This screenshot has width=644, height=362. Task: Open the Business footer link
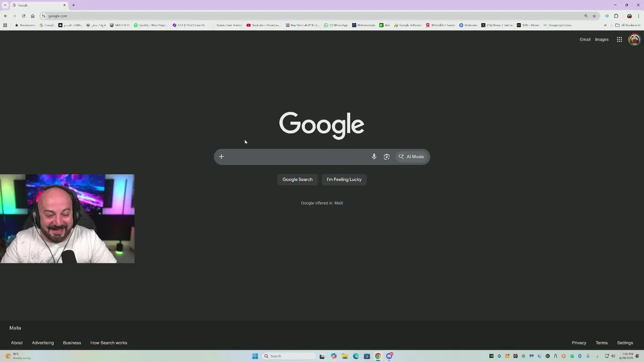(x=72, y=343)
